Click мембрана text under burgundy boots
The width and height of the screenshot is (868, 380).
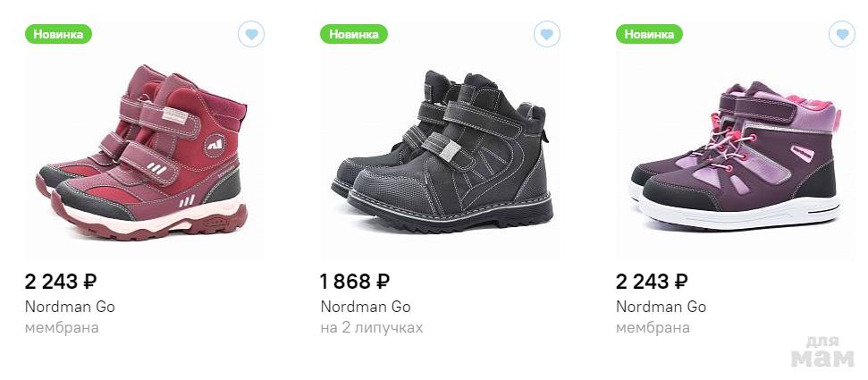(x=62, y=328)
